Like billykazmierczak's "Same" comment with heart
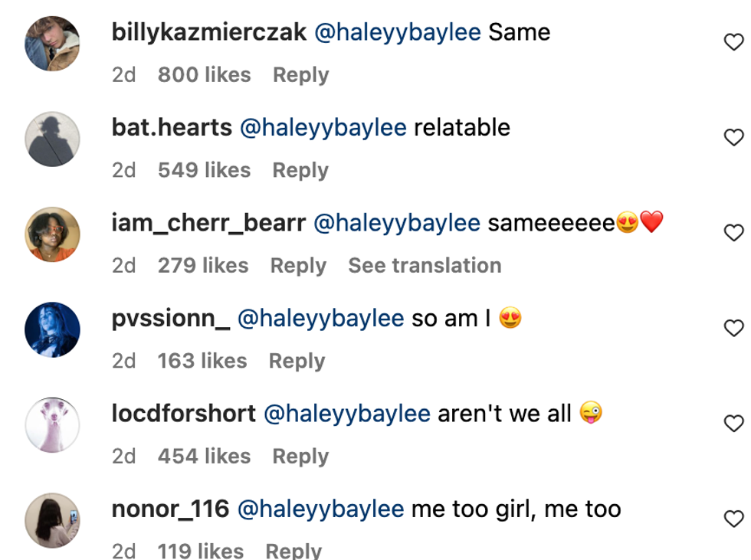Viewport: 751px width, 560px height. [733, 43]
